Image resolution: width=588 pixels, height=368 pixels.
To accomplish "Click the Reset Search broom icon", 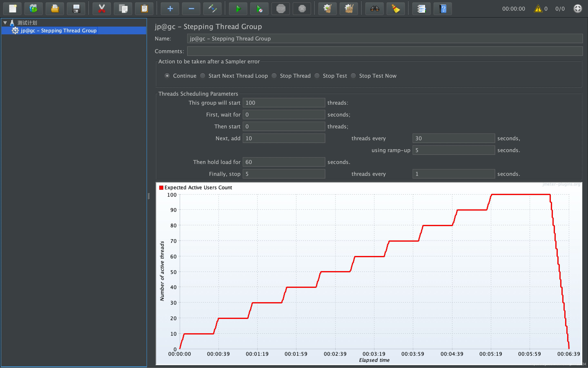I will point(396,9).
